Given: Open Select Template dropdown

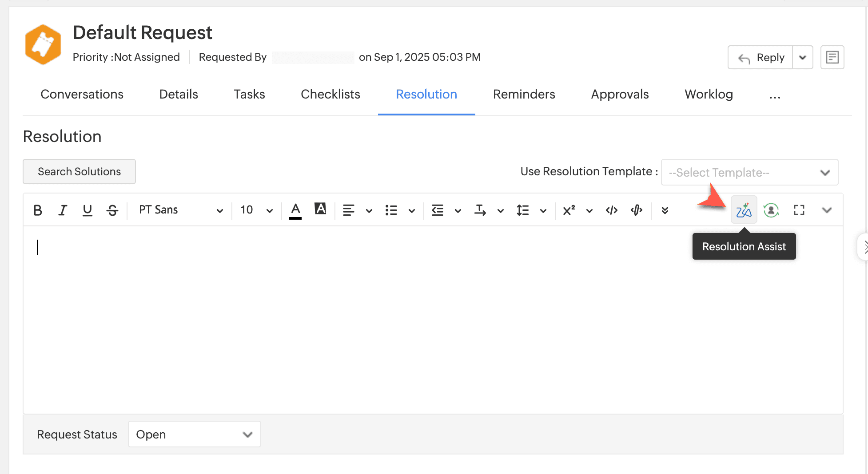Looking at the screenshot, I should [x=750, y=172].
